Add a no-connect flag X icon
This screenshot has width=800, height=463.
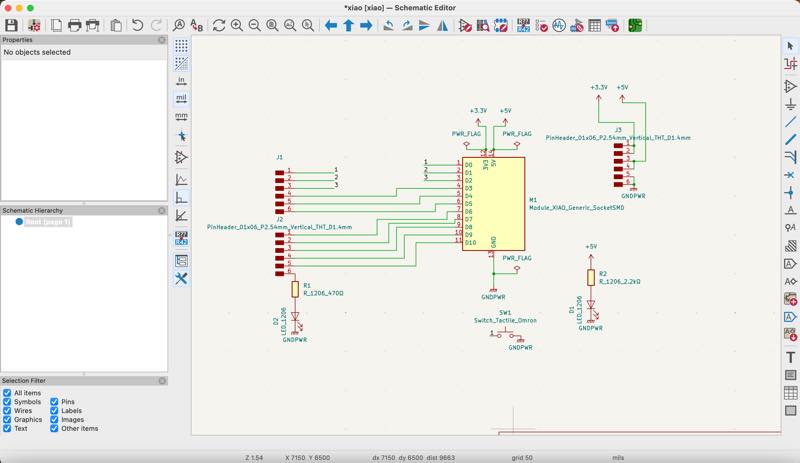point(790,175)
